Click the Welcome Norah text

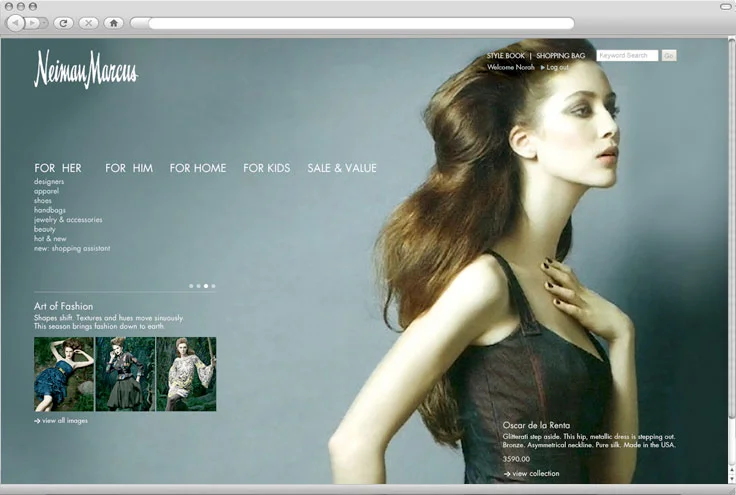coord(511,67)
